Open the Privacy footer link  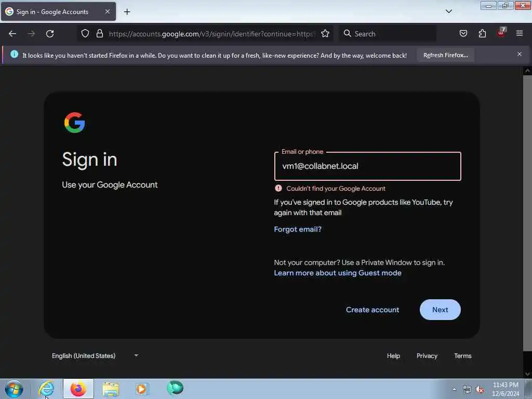[x=427, y=356]
